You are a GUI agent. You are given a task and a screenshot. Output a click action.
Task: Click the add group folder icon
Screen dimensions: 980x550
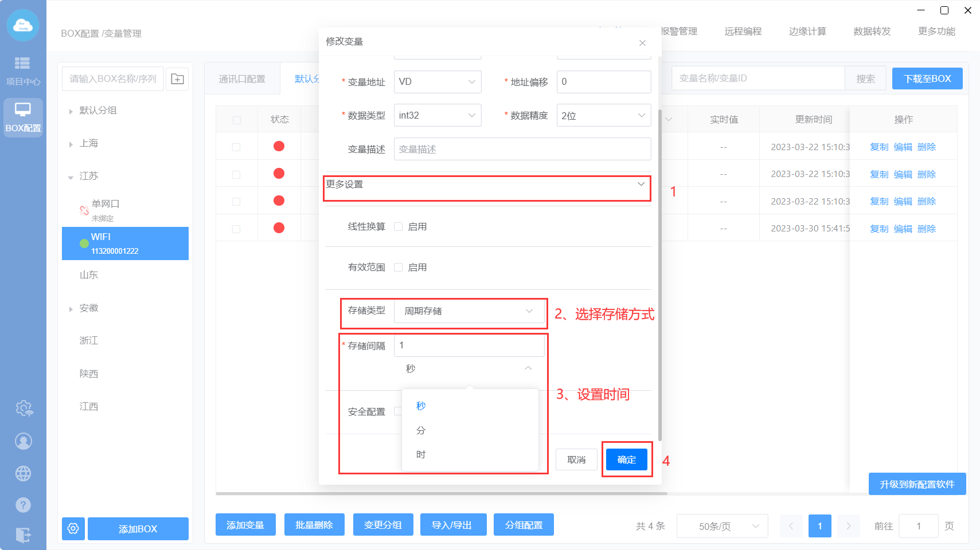[178, 79]
